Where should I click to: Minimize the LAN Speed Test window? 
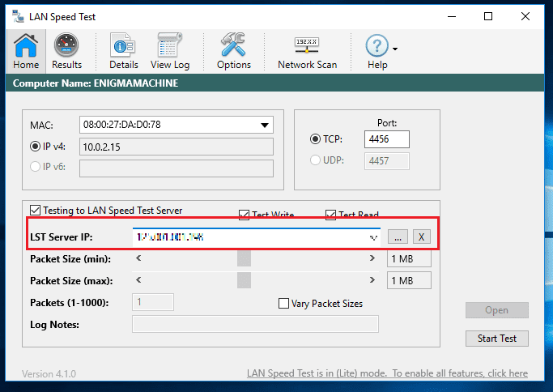coord(452,16)
